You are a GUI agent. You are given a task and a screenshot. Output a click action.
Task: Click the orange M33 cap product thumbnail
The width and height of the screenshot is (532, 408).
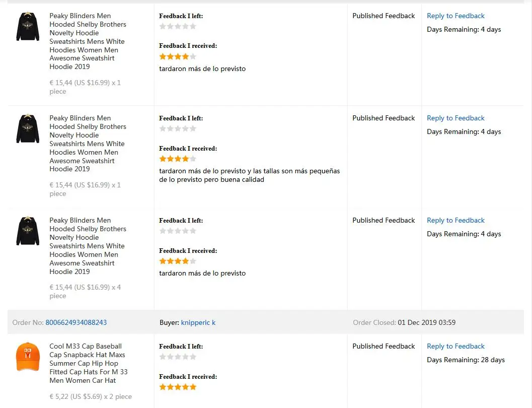point(28,357)
